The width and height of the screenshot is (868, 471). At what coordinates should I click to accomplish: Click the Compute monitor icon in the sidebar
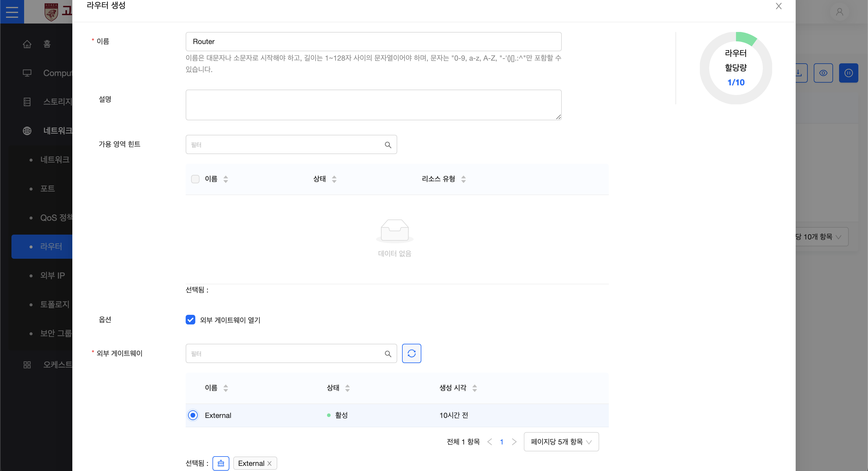pyautogui.click(x=27, y=73)
